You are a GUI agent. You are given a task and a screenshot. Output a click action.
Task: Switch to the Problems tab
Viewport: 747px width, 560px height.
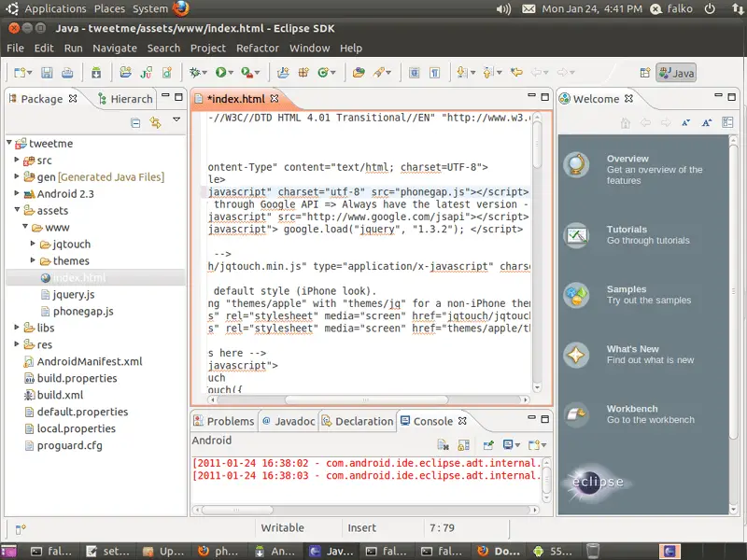pos(224,421)
